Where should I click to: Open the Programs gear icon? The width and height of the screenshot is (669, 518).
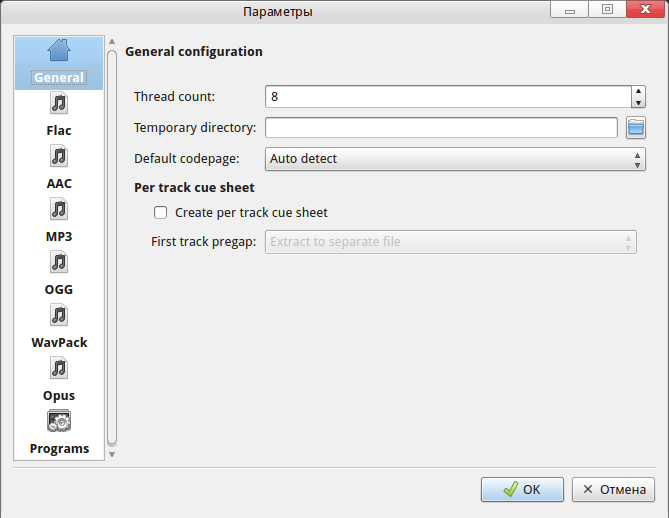pos(59,421)
